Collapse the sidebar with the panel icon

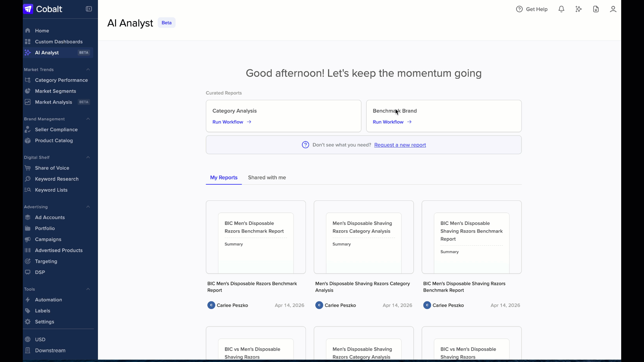pyautogui.click(x=89, y=9)
